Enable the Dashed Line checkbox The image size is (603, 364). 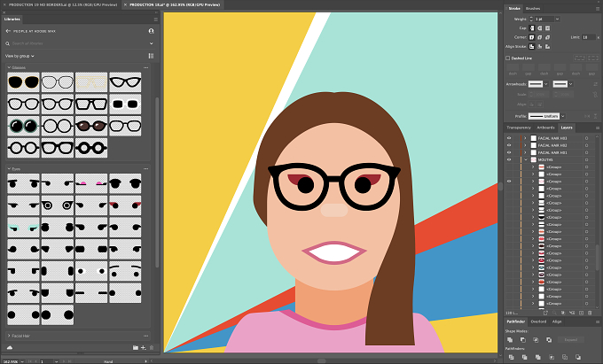(x=507, y=58)
